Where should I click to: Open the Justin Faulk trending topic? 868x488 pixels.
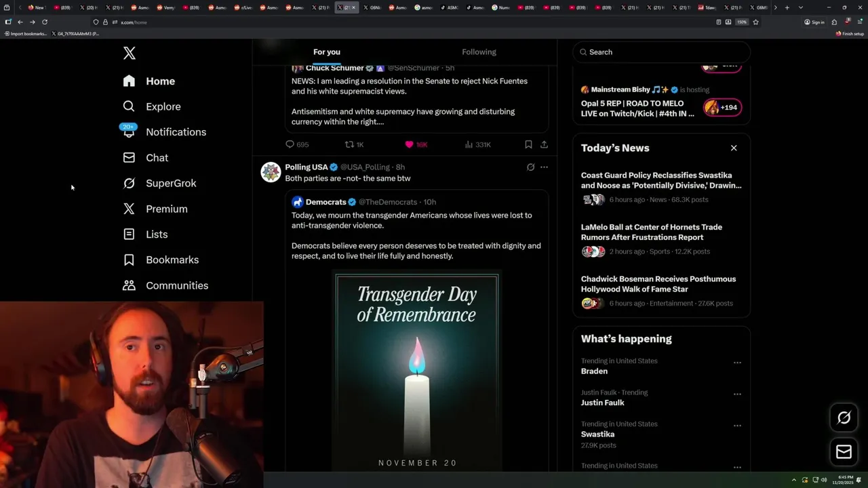pyautogui.click(x=602, y=403)
